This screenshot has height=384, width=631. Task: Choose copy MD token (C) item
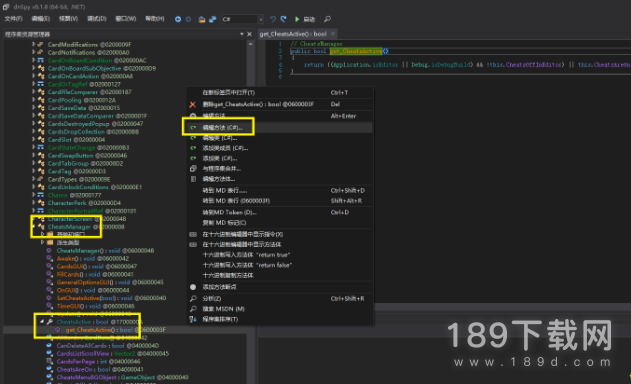280,223
